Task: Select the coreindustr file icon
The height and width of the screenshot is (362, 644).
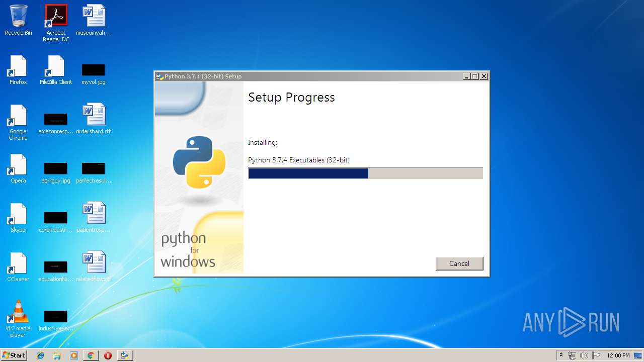Action: pos(56,222)
